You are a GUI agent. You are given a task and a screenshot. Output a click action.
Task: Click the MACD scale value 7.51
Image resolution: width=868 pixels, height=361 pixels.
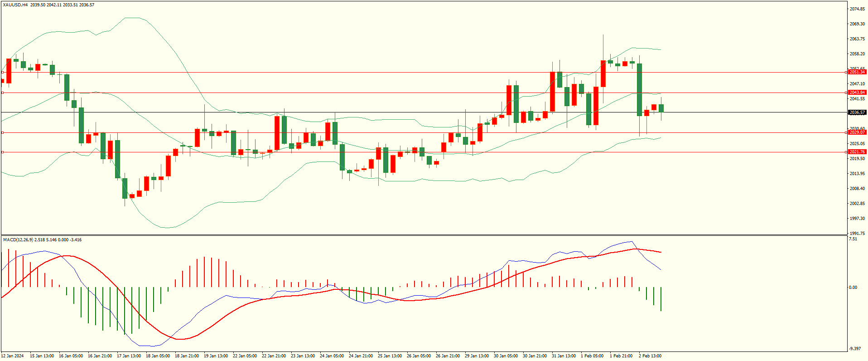coord(853,239)
